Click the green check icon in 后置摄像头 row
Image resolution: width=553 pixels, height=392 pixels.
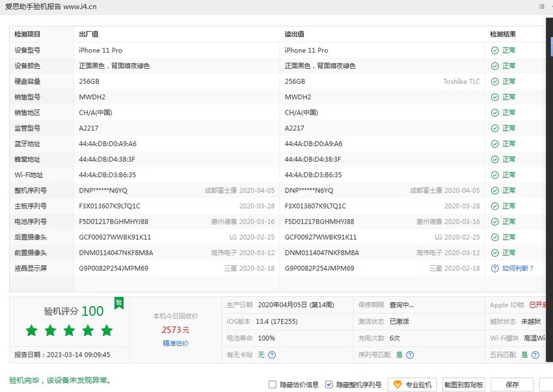point(495,237)
